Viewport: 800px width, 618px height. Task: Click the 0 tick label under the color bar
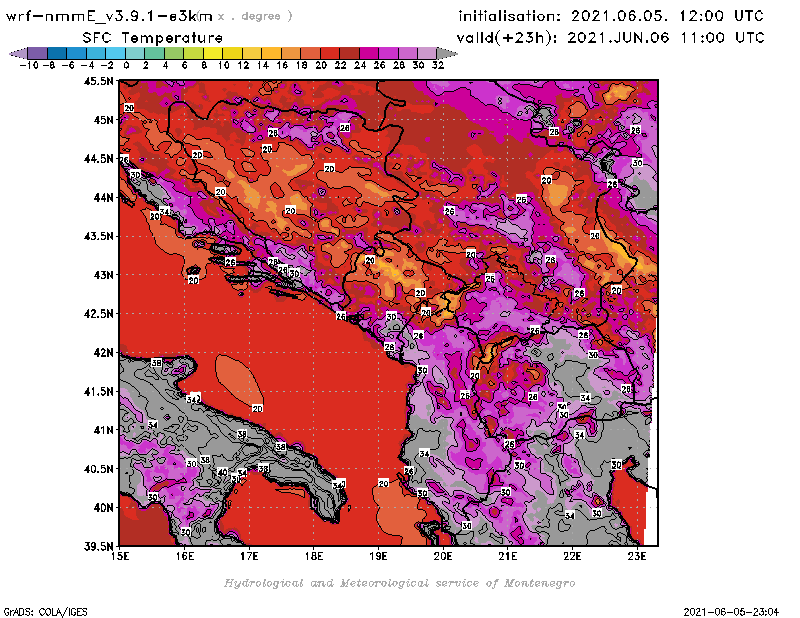(127, 65)
